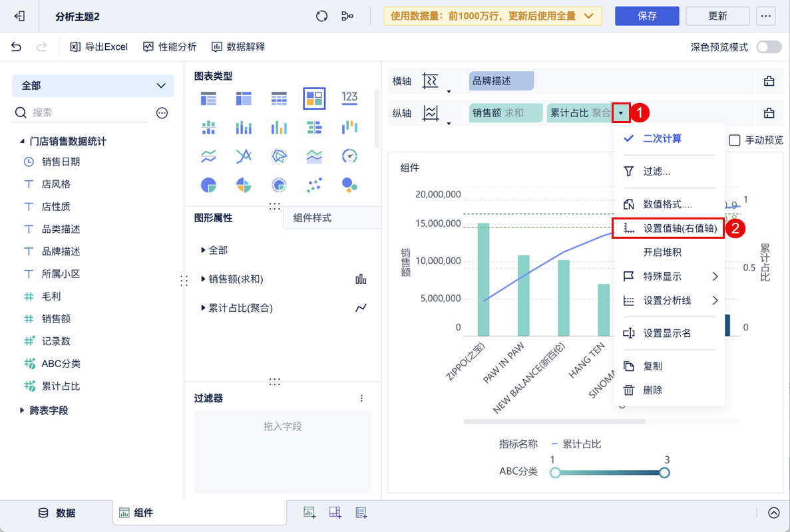Toggle the 深色预览模式 switch
This screenshot has height=532, width=790.
click(769, 47)
